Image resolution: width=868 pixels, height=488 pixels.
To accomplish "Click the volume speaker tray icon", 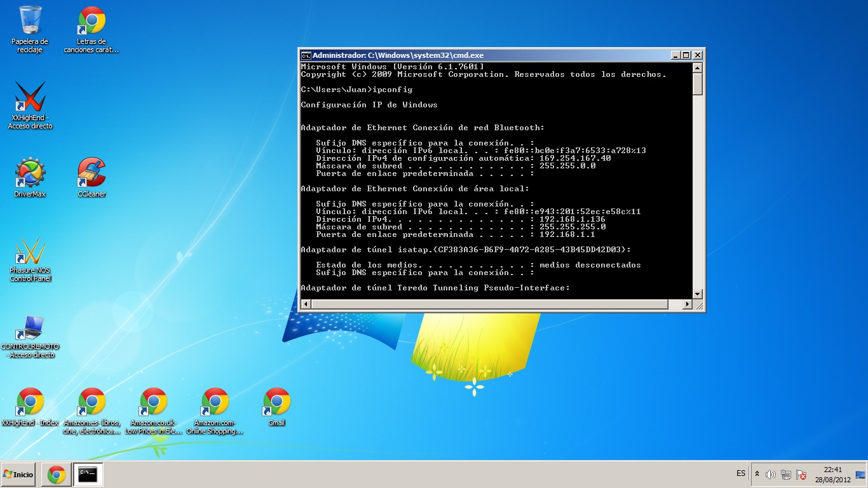I will tap(771, 475).
